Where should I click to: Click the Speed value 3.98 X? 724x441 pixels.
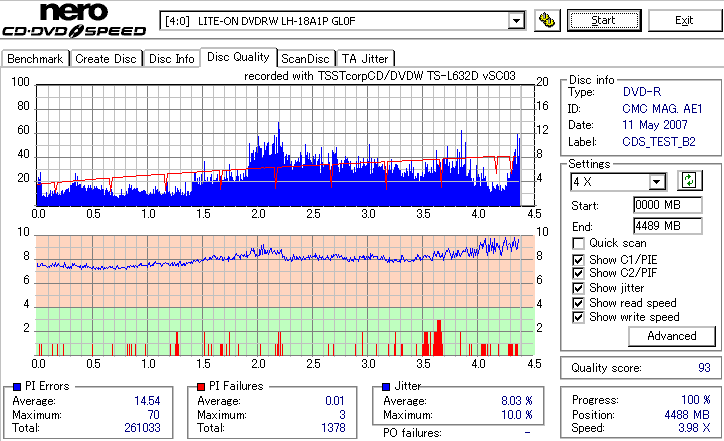[x=694, y=428]
